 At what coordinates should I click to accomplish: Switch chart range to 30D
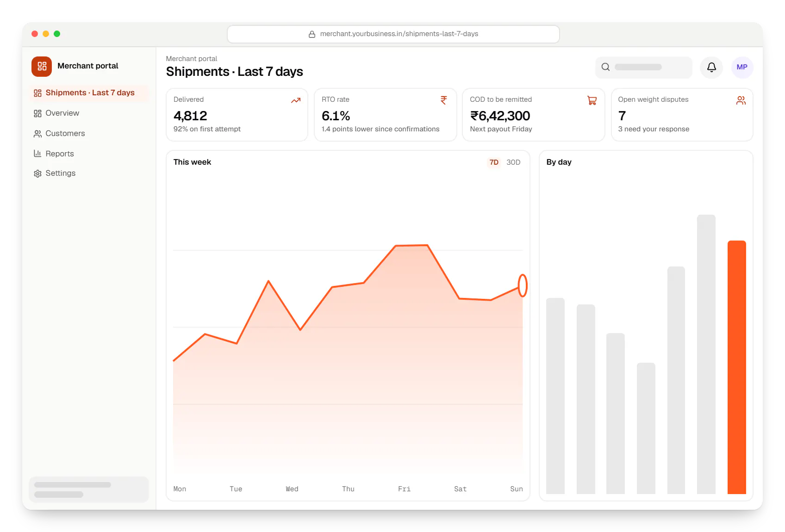point(513,162)
